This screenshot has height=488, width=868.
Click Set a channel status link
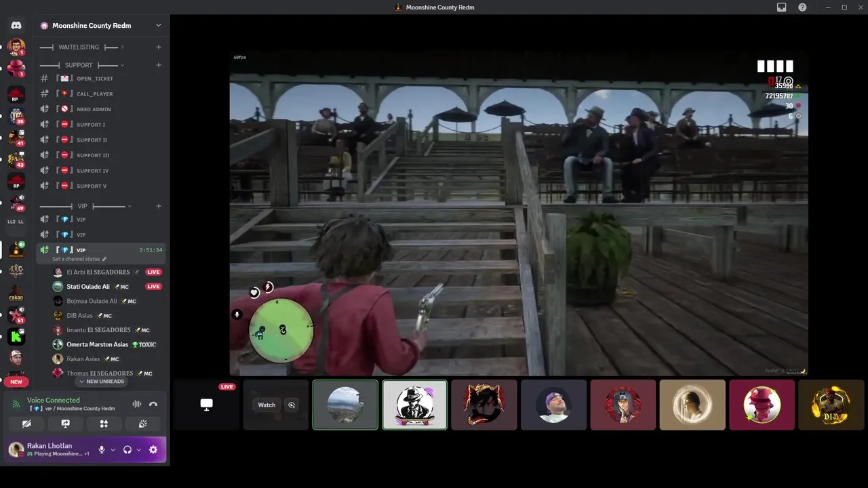tap(79, 259)
